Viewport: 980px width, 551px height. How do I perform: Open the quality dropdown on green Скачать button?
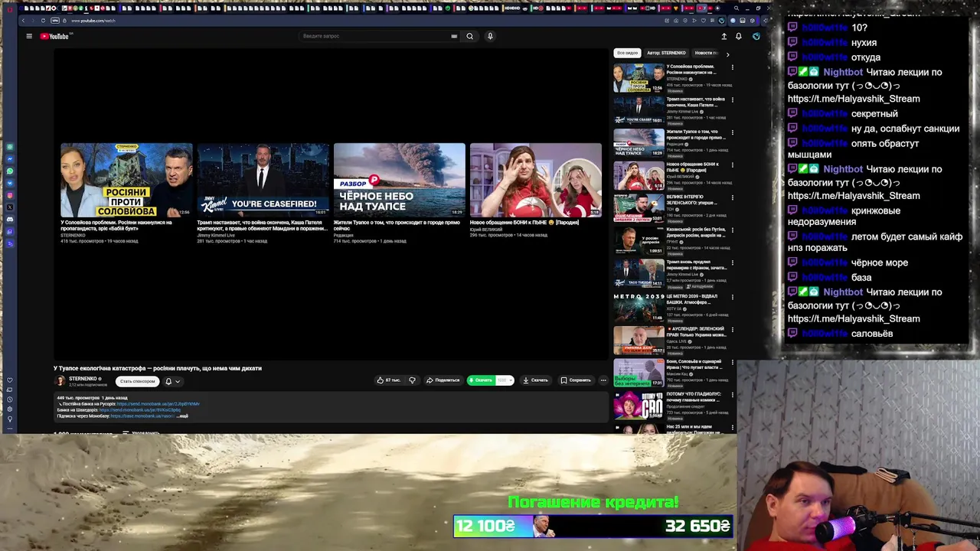point(505,380)
